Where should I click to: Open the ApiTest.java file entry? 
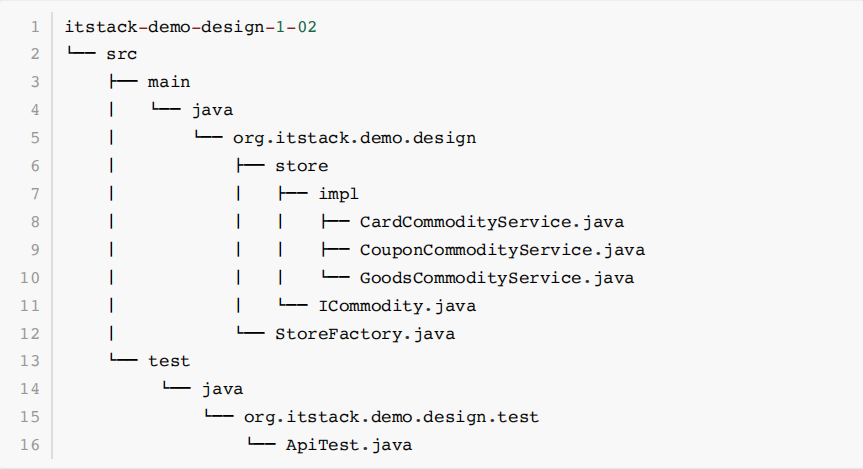click(x=348, y=444)
